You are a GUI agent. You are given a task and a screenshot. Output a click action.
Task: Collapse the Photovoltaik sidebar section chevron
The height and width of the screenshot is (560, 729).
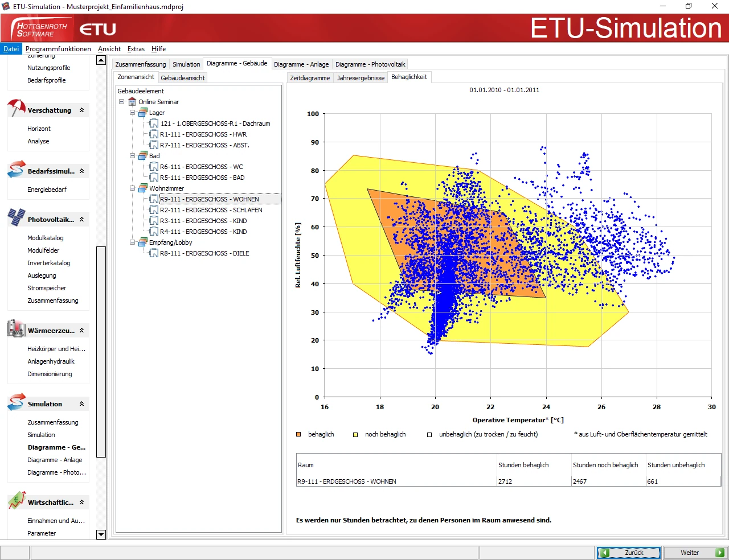81,220
